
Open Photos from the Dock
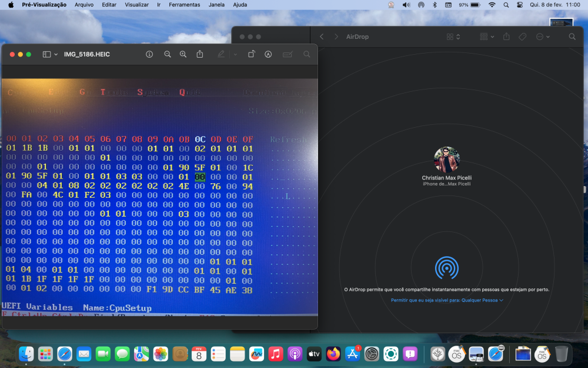tap(161, 354)
